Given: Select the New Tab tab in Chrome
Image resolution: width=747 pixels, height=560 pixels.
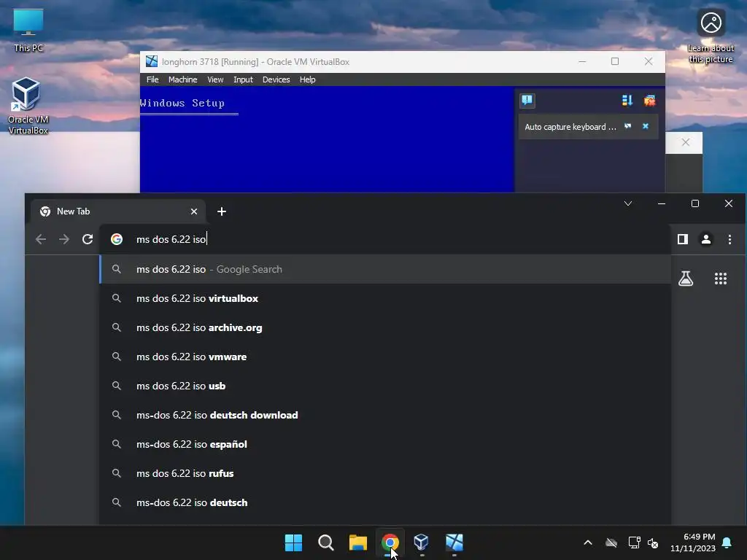Looking at the screenshot, I should click(117, 211).
